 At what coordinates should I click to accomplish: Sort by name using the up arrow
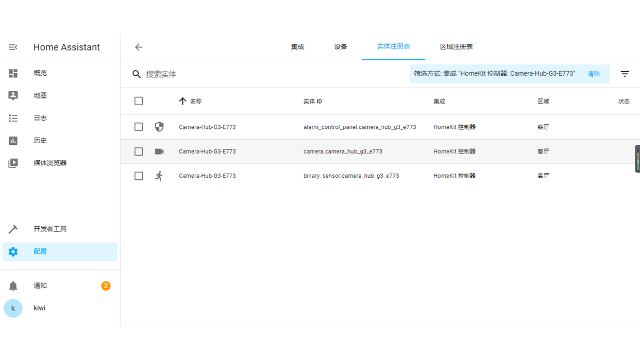182,101
